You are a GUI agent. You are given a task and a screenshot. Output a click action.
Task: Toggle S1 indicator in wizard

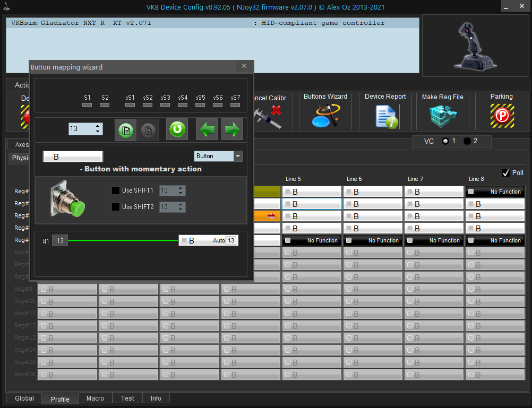tap(87, 105)
